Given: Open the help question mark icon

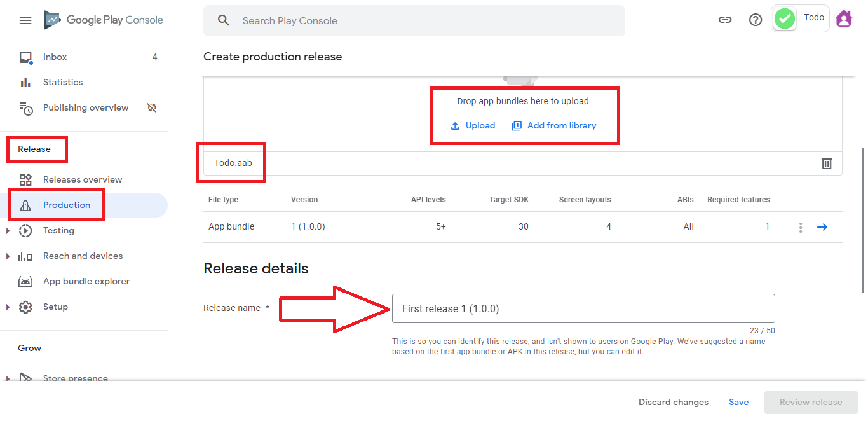Looking at the screenshot, I should [756, 20].
